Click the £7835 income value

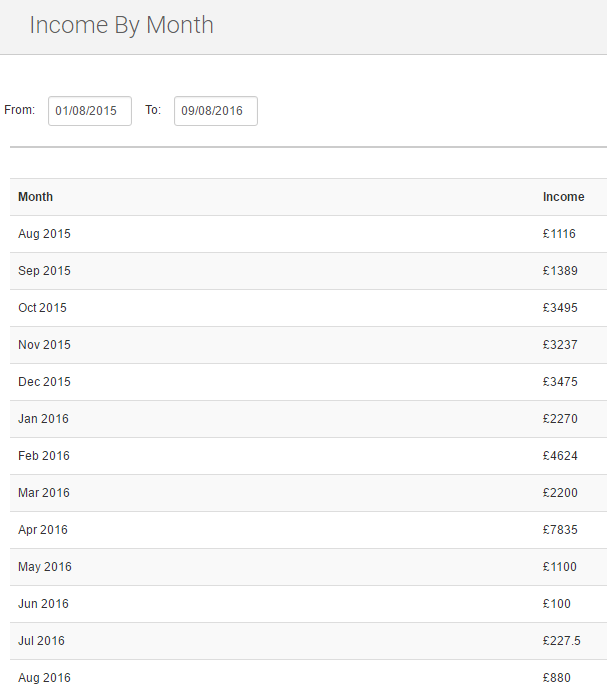click(560, 530)
